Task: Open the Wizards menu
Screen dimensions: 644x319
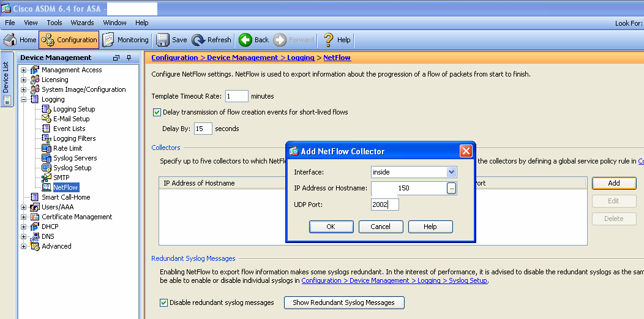Action: (82, 23)
